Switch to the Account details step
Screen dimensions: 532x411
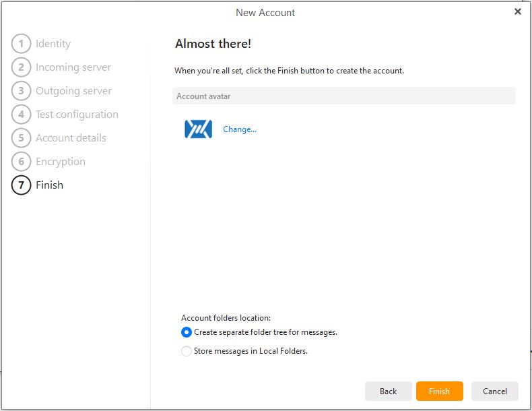tap(71, 138)
